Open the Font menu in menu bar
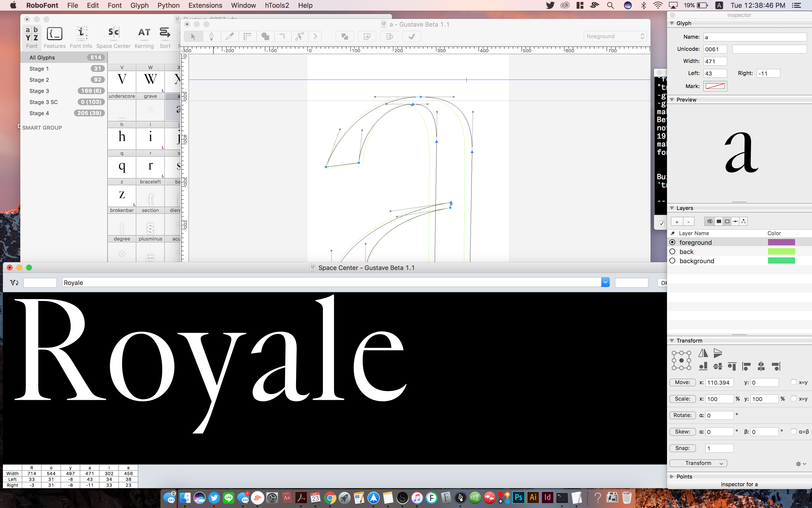812x508 pixels. 115,5
